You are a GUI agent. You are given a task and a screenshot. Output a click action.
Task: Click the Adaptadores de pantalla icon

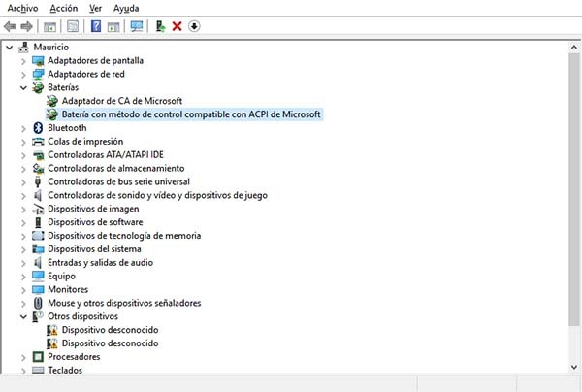38,61
